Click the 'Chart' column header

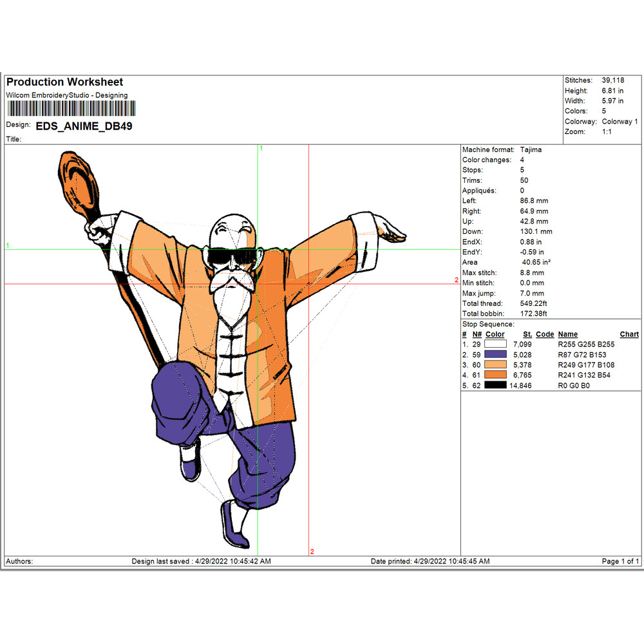pos(629,334)
